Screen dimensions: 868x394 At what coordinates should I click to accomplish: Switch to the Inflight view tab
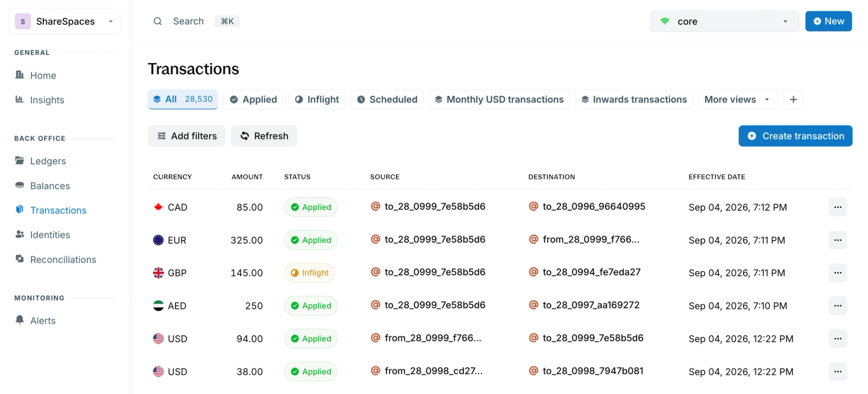pyautogui.click(x=317, y=100)
